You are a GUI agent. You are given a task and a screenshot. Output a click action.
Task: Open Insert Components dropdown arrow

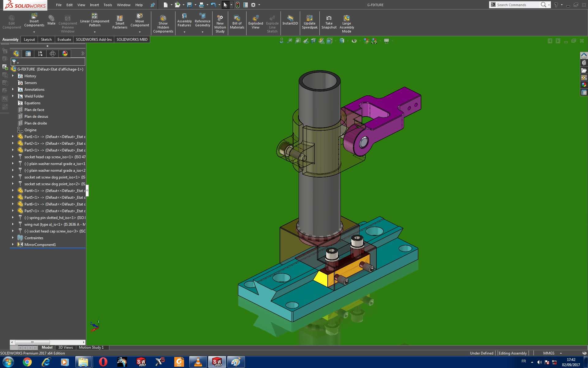(x=34, y=32)
